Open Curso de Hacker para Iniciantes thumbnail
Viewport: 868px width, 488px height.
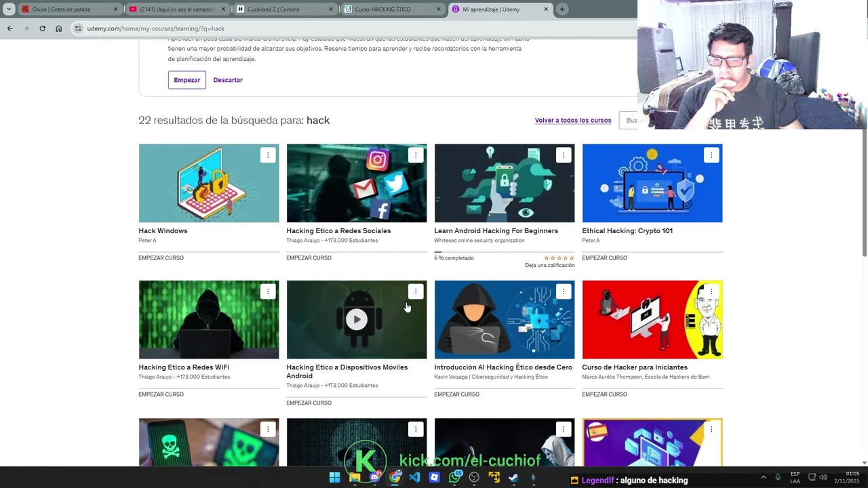point(652,319)
